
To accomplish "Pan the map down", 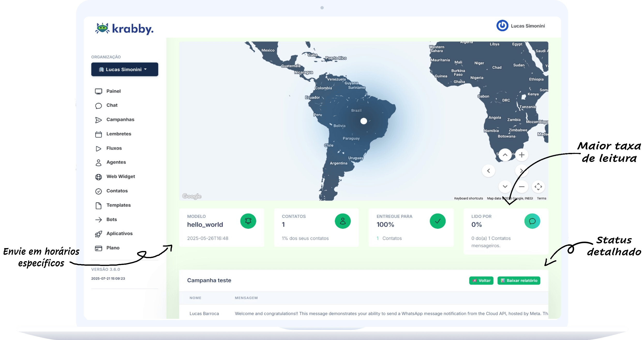I will [x=505, y=187].
